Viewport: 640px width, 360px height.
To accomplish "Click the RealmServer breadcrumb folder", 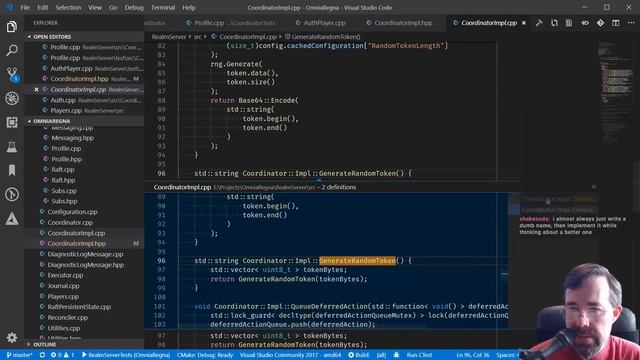I will [169, 37].
